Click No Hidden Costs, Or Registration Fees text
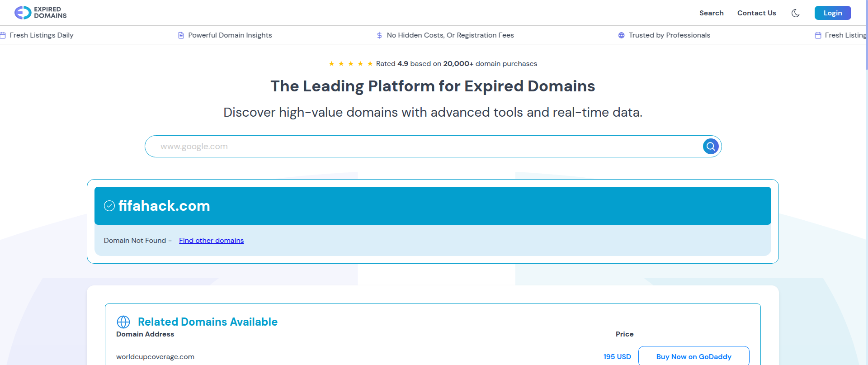The width and height of the screenshot is (868, 365). click(450, 35)
